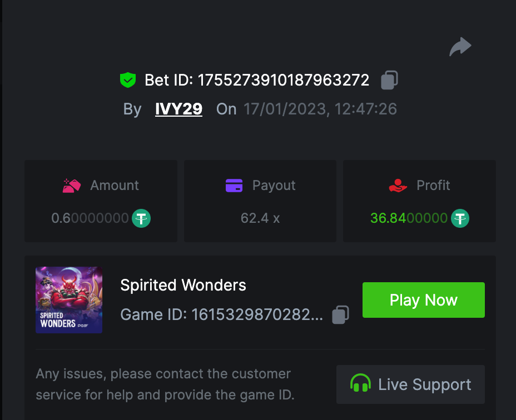Screen dimensions: 516x420
Task: Click the 62.4 x payout multiplier
Action: pyautogui.click(x=260, y=218)
